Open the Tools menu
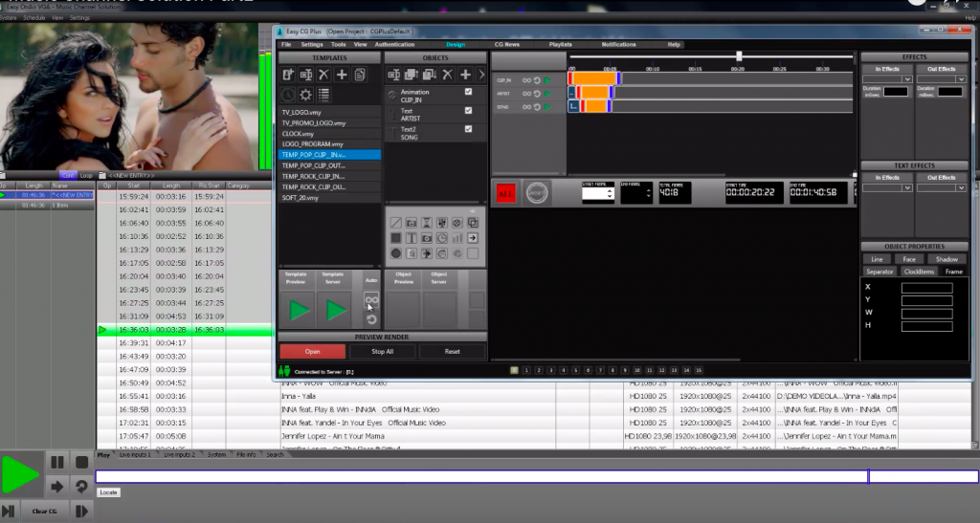Image resolution: width=980 pixels, height=523 pixels. click(338, 45)
